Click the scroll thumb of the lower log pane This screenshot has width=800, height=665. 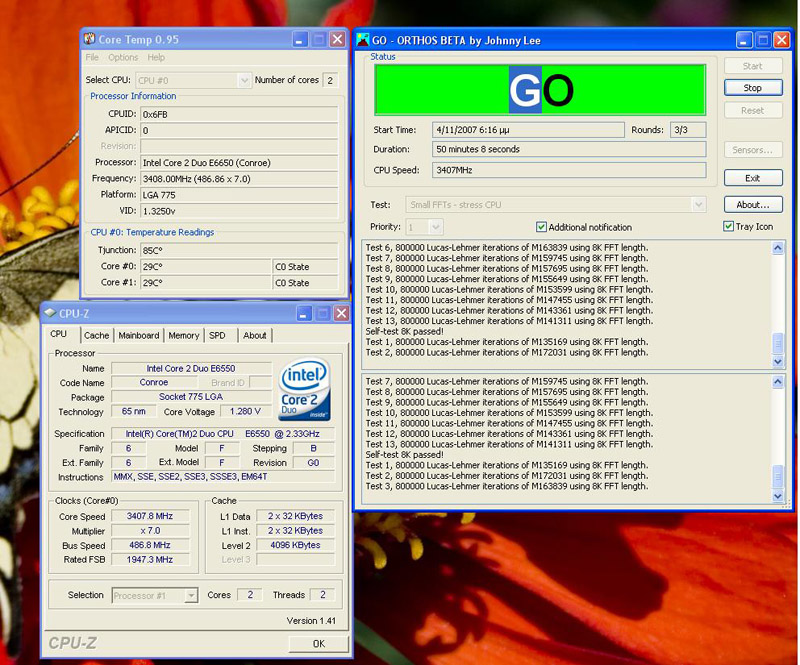click(778, 477)
